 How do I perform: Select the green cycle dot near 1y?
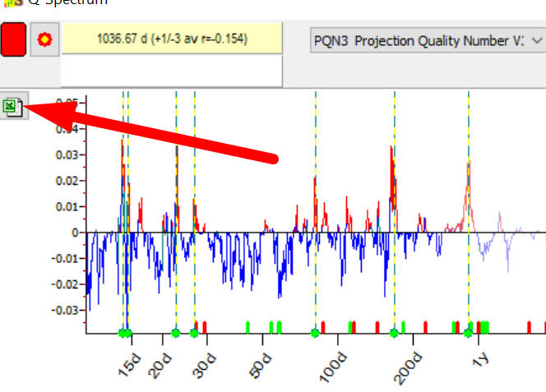pos(468,333)
